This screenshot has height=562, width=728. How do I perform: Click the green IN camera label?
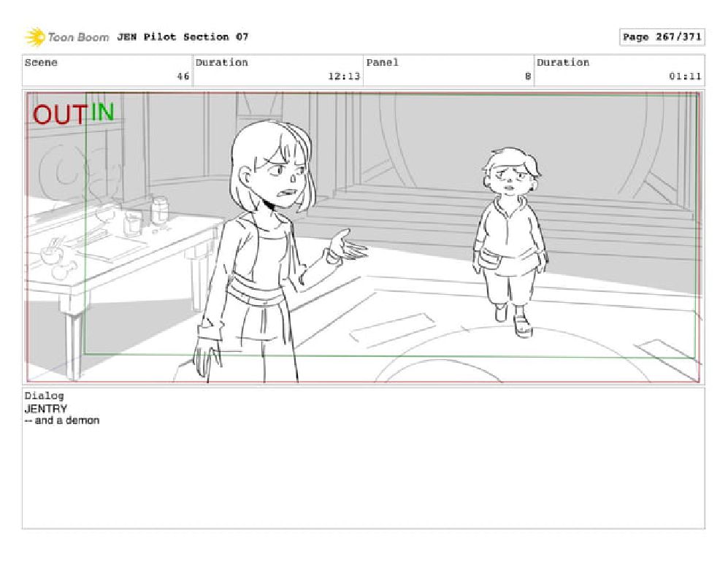101,112
